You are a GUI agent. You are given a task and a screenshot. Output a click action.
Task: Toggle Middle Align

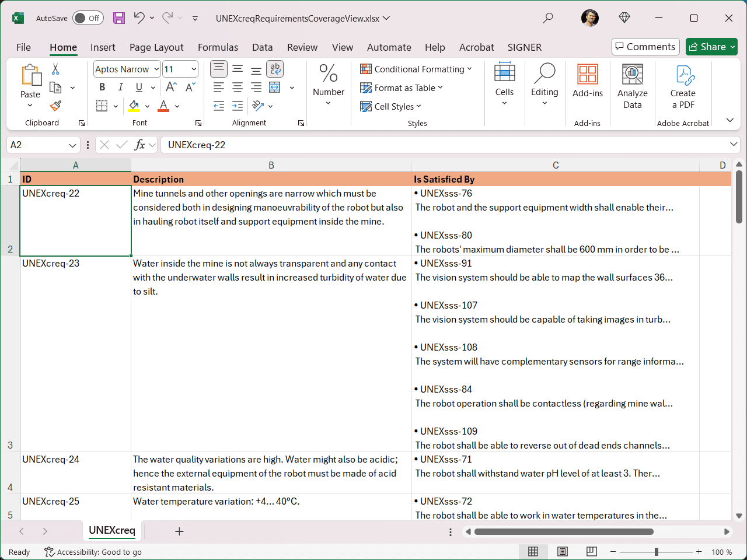pyautogui.click(x=238, y=69)
